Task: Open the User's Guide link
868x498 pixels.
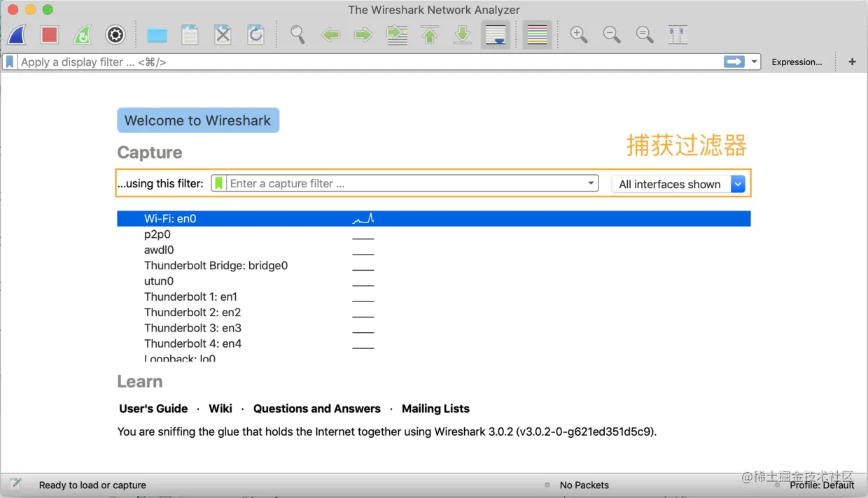Action: click(x=153, y=408)
